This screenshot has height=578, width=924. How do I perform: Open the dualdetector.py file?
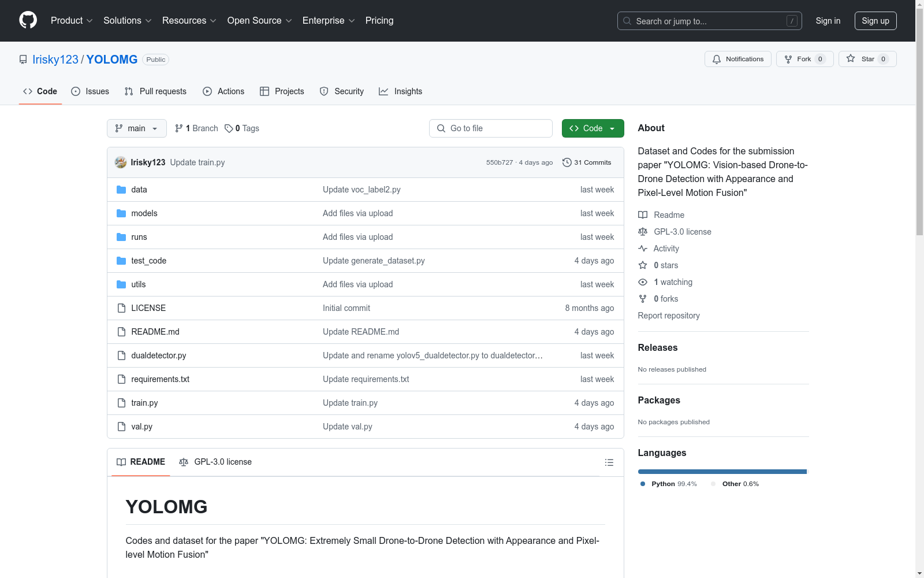159,355
